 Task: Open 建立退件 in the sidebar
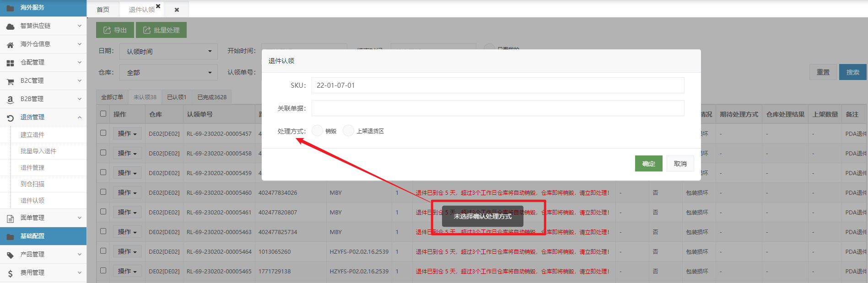pos(32,135)
